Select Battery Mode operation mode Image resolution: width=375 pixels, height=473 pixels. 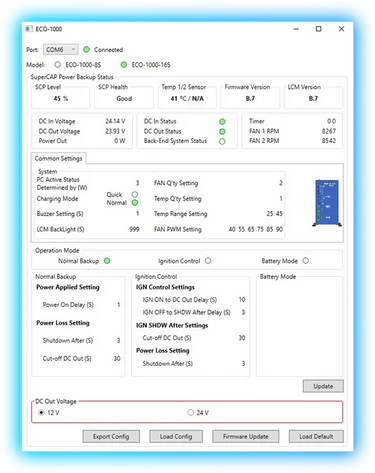point(306,261)
